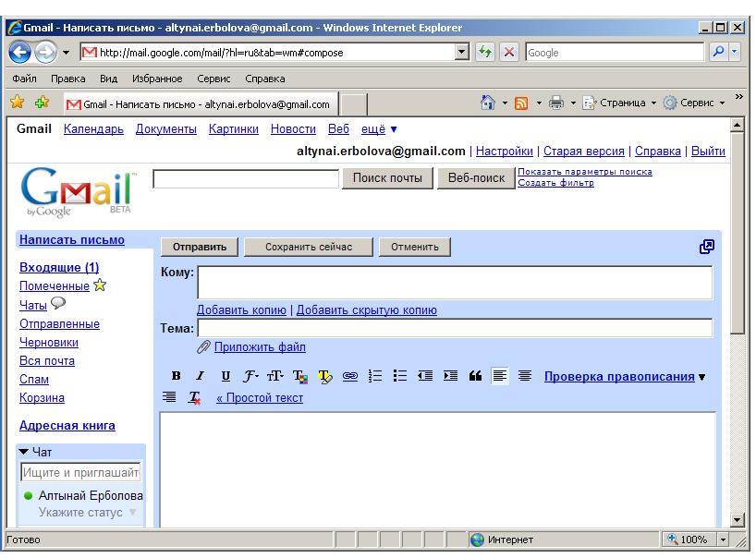This screenshot has width=756, height=558.
Task: Collapse the Чат panel triangle
Action: (23, 452)
